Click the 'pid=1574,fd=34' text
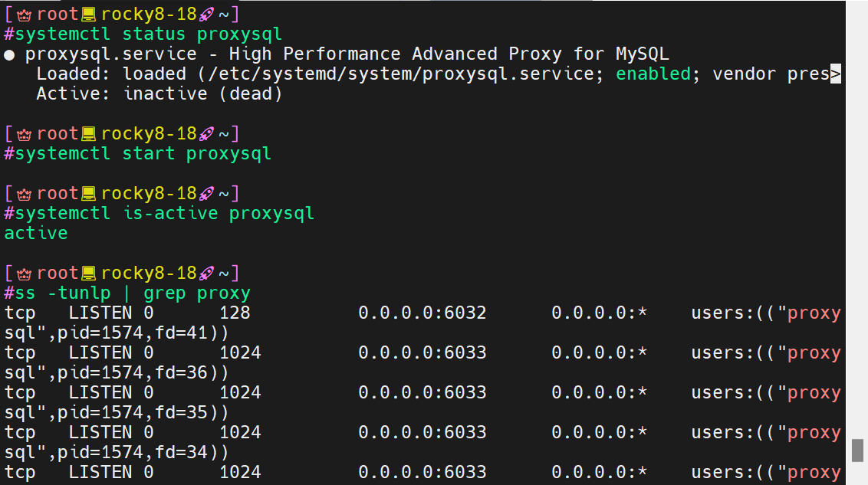Image resolution: width=868 pixels, height=485 pixels. (133, 452)
